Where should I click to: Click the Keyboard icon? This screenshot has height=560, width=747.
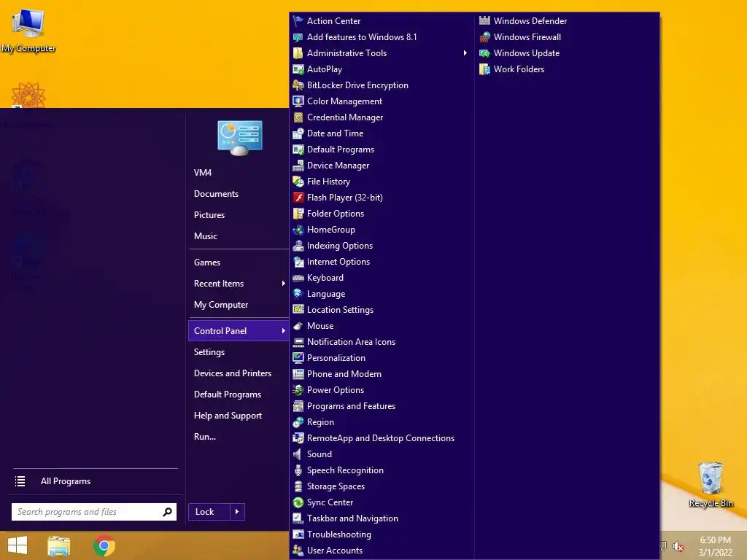pyautogui.click(x=298, y=278)
